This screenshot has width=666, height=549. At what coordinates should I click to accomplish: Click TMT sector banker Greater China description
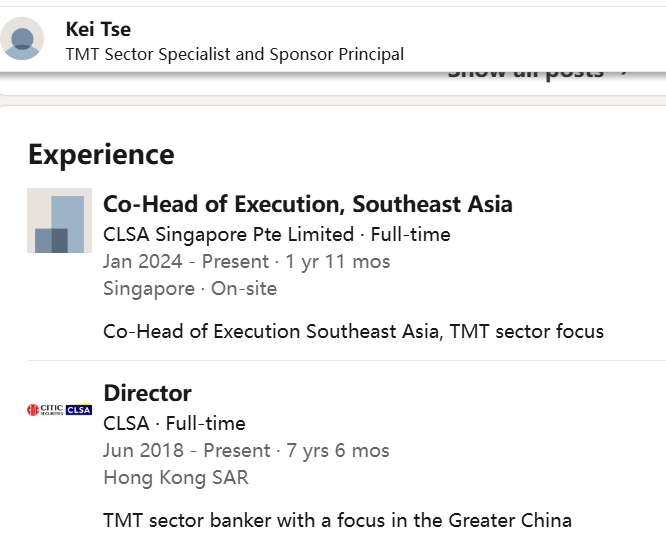click(x=337, y=520)
